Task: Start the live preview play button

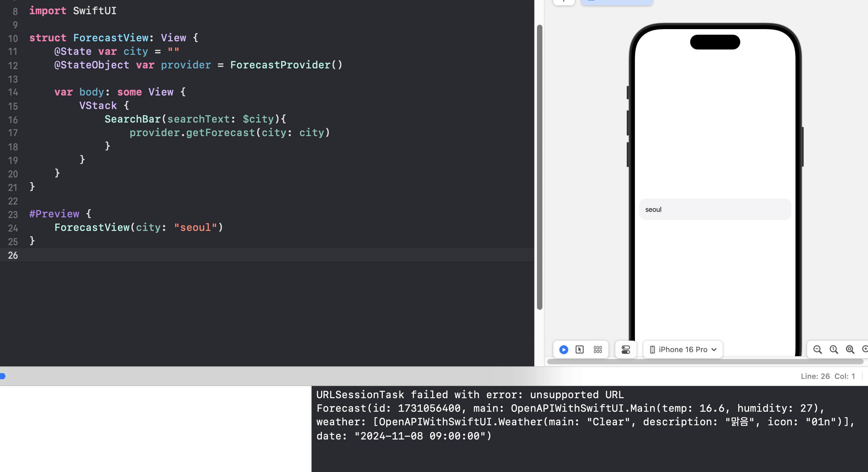Action: (x=564, y=349)
